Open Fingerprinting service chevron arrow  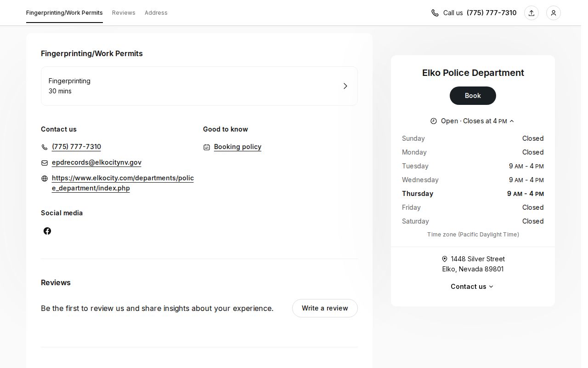click(x=345, y=86)
